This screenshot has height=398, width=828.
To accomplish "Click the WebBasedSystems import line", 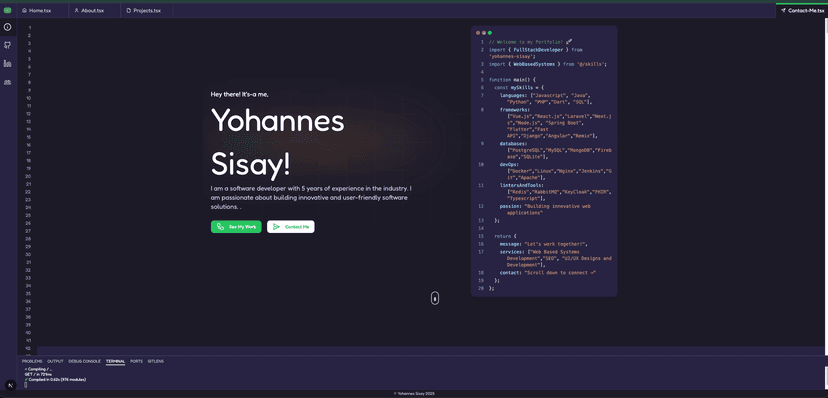I will click(548, 64).
